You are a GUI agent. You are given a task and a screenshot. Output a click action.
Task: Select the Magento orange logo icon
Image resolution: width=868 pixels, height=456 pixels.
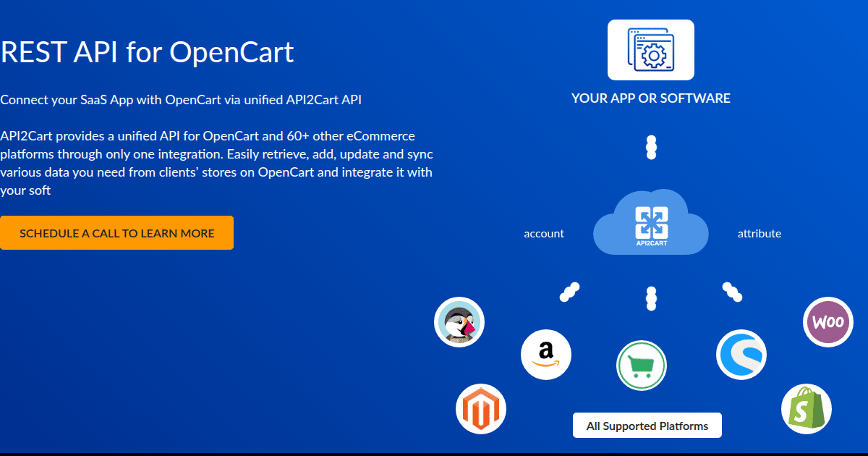point(481,409)
